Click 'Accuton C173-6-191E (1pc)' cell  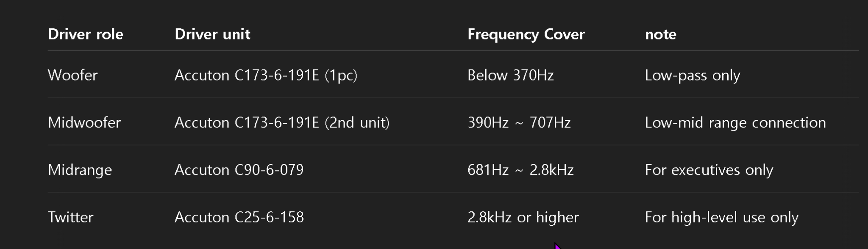266,75
